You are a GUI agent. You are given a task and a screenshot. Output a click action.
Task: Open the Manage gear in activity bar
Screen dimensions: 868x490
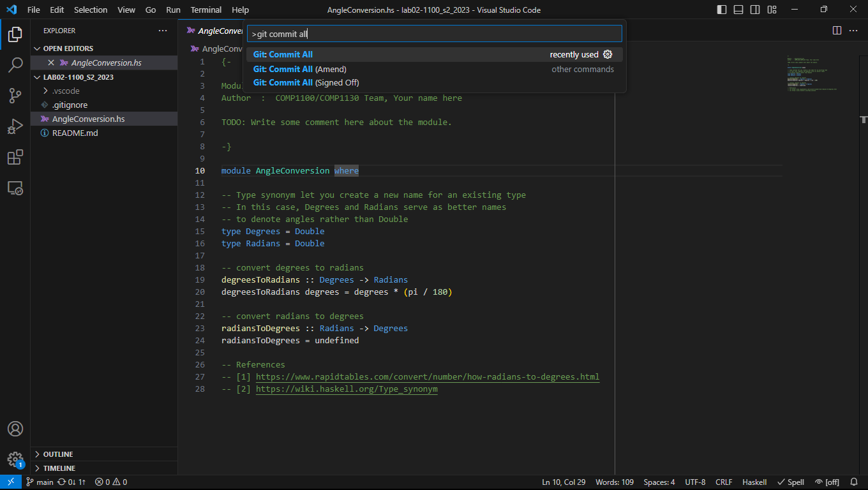click(15, 459)
